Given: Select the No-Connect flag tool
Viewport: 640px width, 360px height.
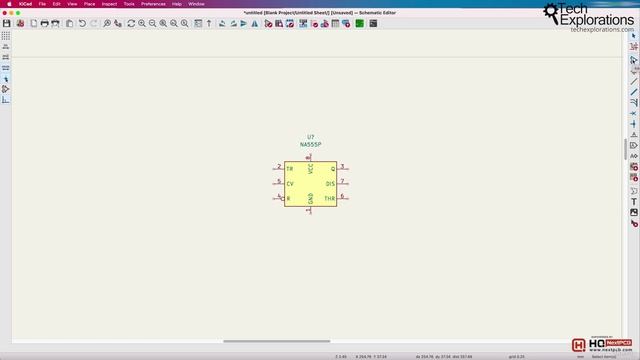Looking at the screenshot, I should 633,113.
